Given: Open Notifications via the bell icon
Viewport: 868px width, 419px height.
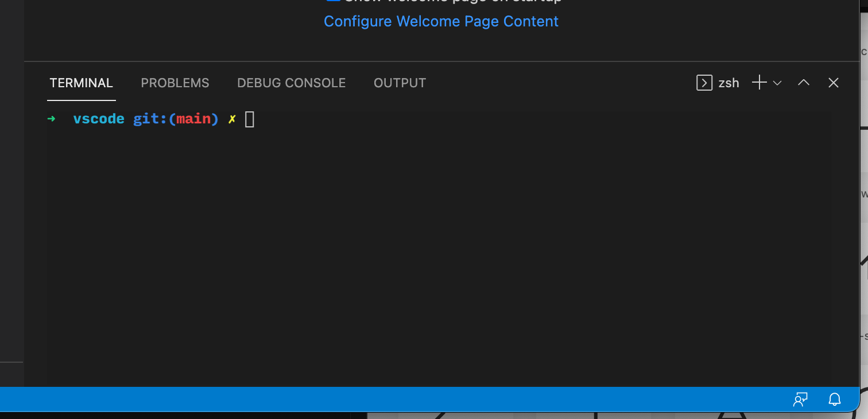Looking at the screenshot, I should click(834, 399).
